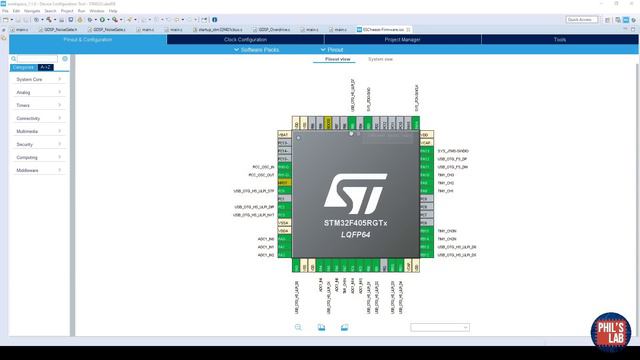The width and height of the screenshot is (640, 360).
Task: Click the minimize editor area icon
Action: point(625,29)
